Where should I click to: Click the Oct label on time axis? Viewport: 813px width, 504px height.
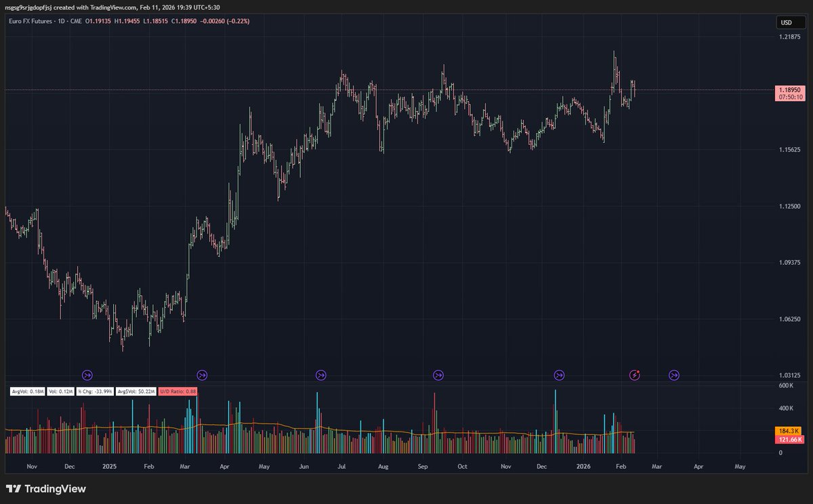(462, 467)
